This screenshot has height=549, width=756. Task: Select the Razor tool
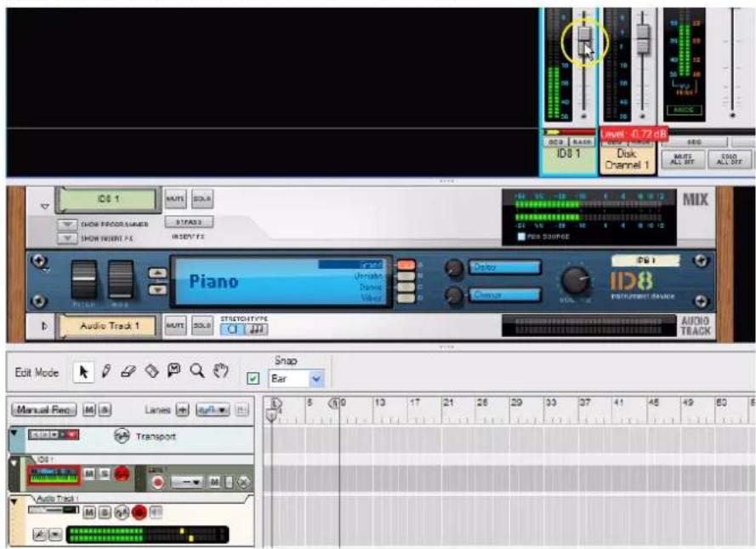pos(152,371)
